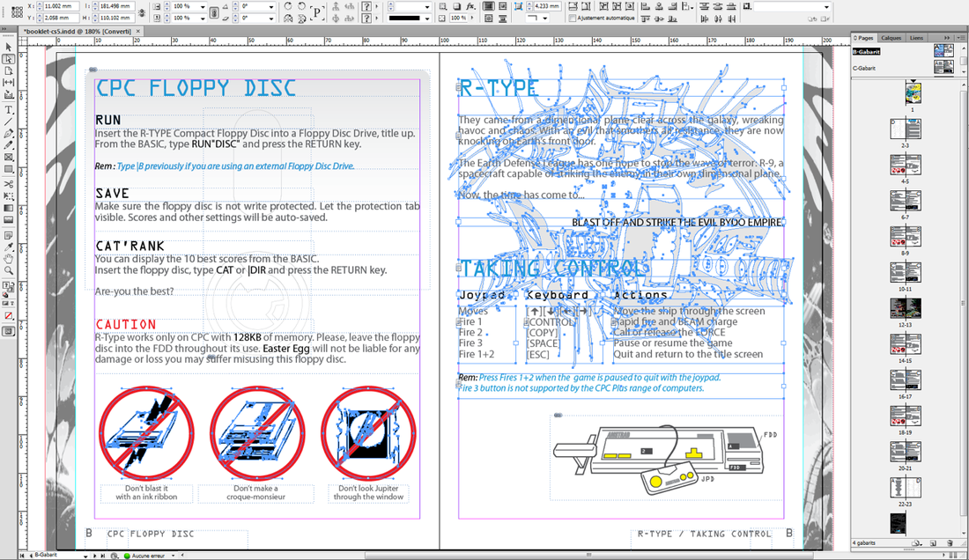Open the Y scale percentage dropdown
The height and width of the screenshot is (560, 969).
pos(203,18)
